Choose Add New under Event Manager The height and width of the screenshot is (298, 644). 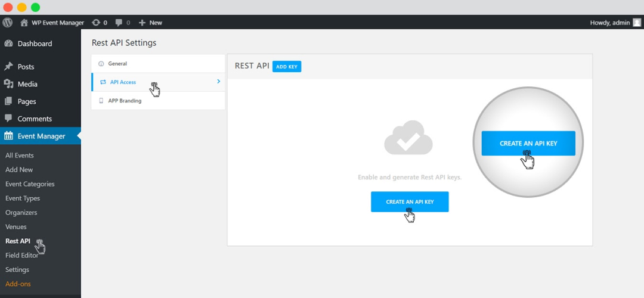(19, 169)
